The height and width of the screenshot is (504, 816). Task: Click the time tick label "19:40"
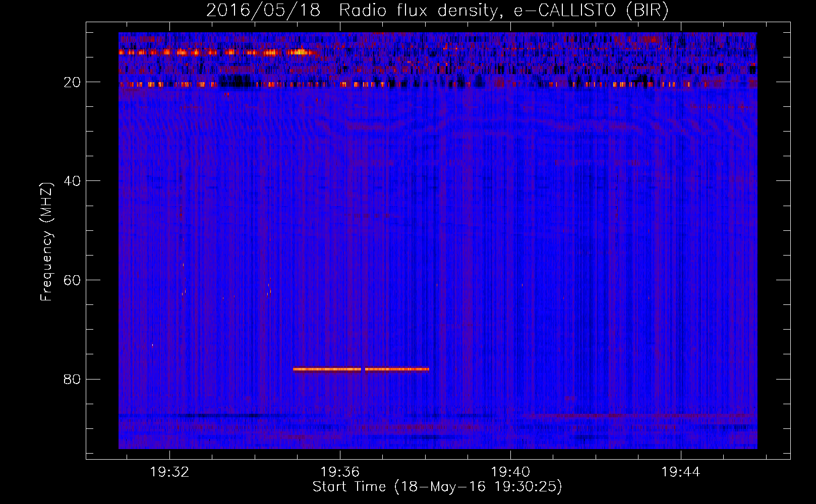pyautogui.click(x=511, y=472)
